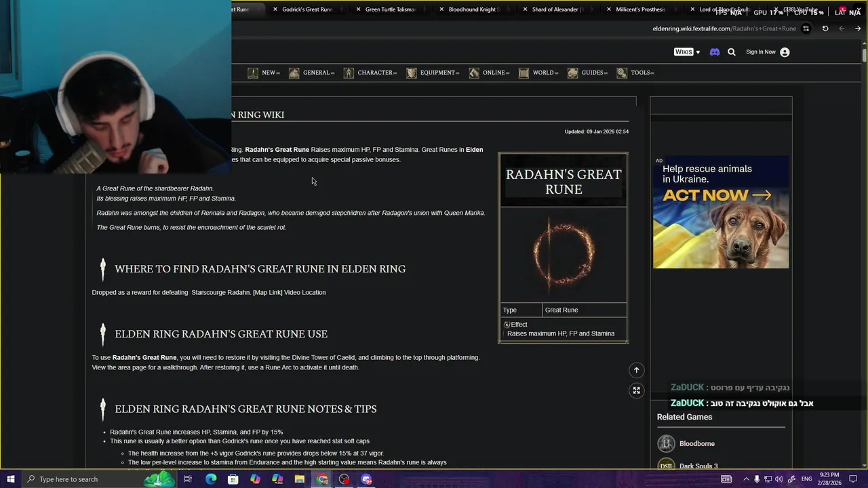The height and width of the screenshot is (488, 868).
Task: Open the NEW menu in wiki navigation
Action: [x=263, y=73]
